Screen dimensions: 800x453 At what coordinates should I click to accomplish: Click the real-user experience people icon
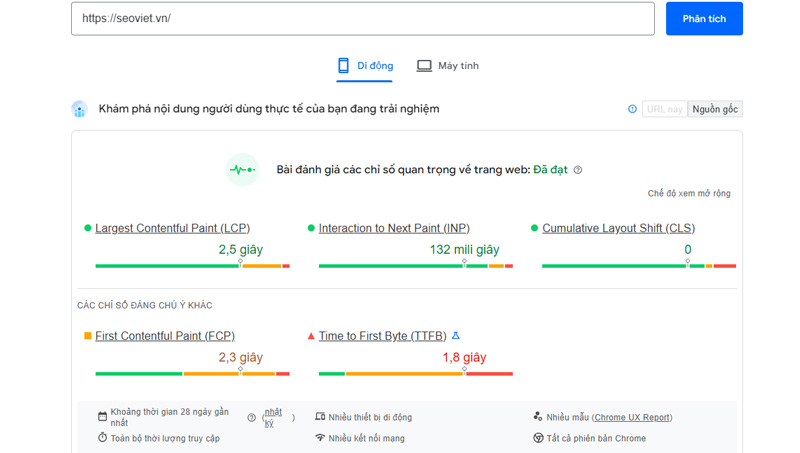(80, 109)
